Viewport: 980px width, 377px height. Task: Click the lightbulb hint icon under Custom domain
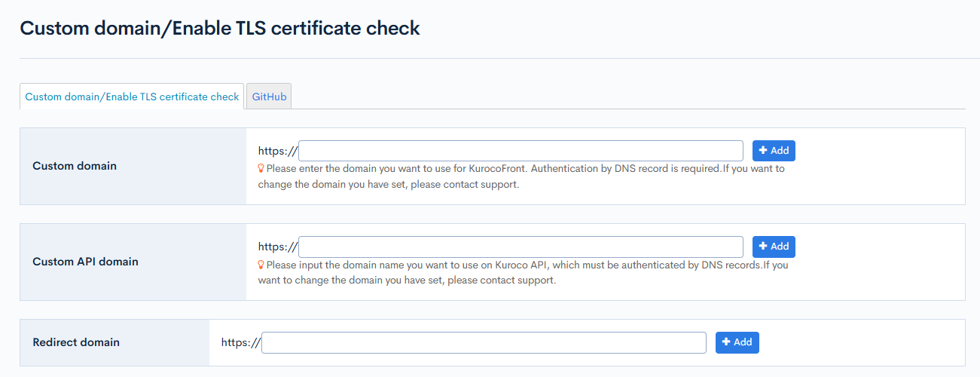(x=261, y=170)
